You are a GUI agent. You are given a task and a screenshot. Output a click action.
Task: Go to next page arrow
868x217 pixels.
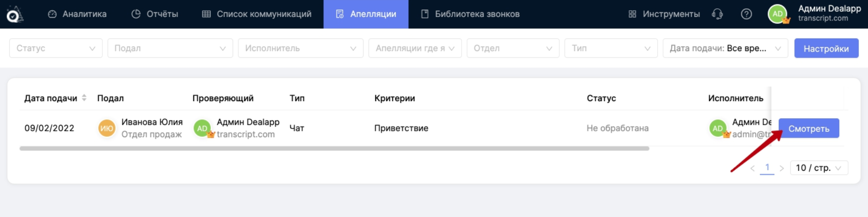point(782,168)
